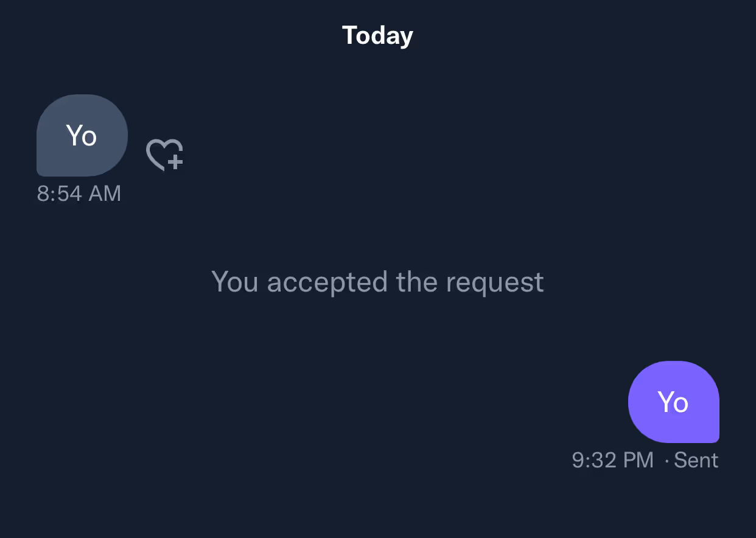Click the plus sign on the heart icon
This screenshot has height=538, width=756.
point(175,161)
